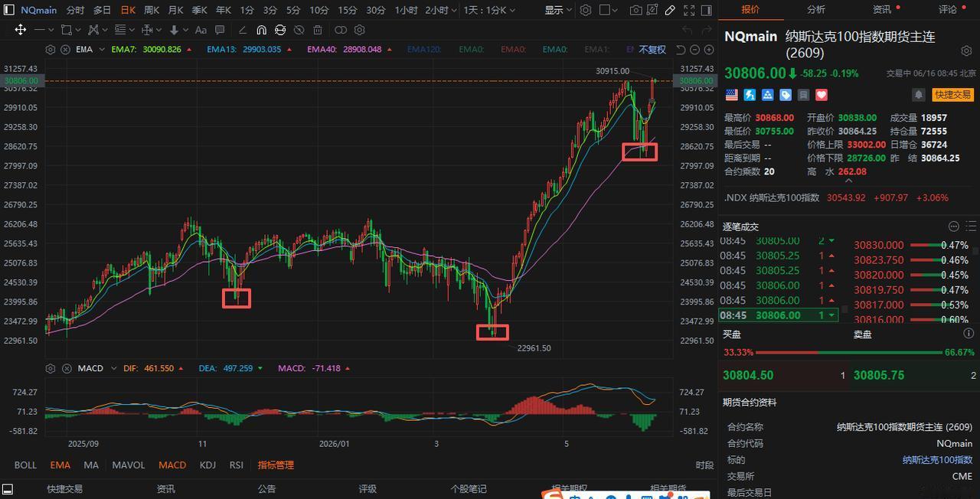Select the 周K weekly chart tab

(152, 10)
